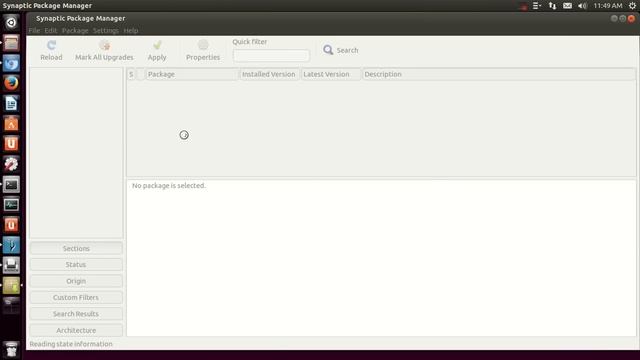Open the Edit menu
This screenshot has width=640, height=360.
click(x=51, y=31)
